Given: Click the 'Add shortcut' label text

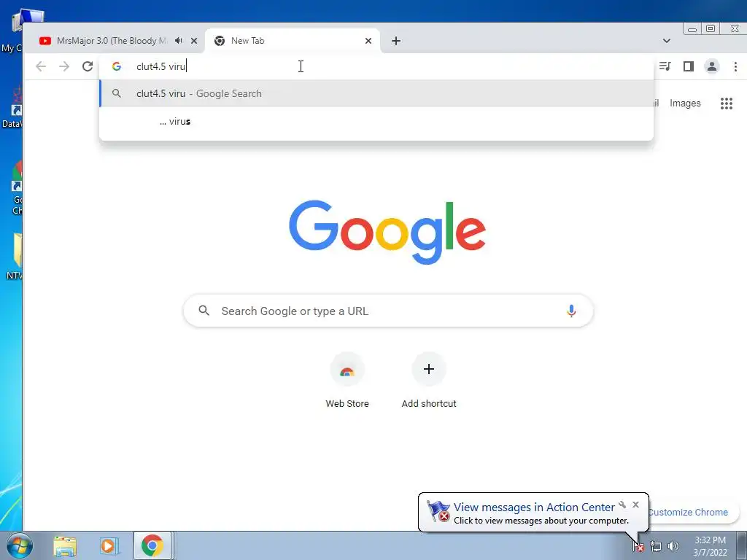Looking at the screenshot, I should pos(429,404).
